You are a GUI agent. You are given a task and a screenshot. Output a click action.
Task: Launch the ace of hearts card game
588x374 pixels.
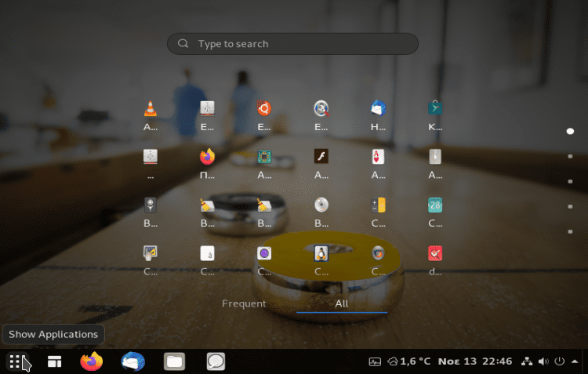click(x=378, y=157)
